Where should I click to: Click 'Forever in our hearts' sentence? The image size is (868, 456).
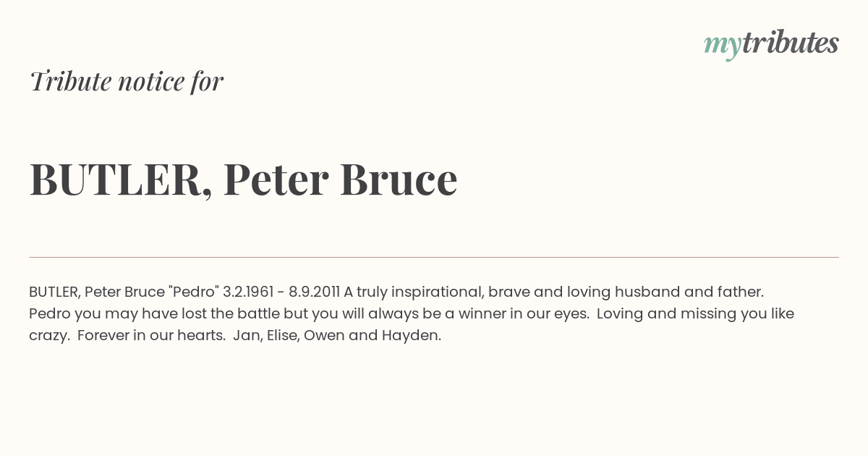(151, 335)
